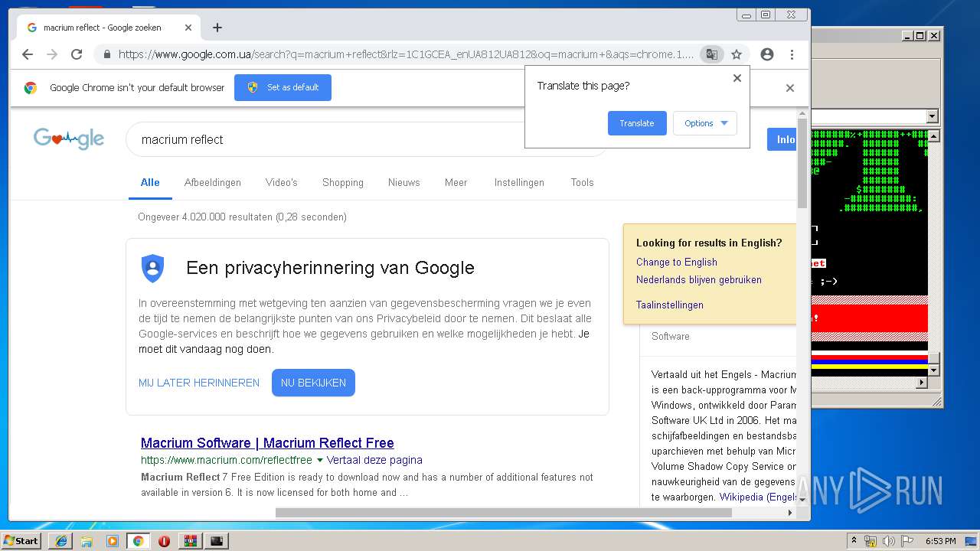Open the Meer menu
980x551 pixels.
456,182
